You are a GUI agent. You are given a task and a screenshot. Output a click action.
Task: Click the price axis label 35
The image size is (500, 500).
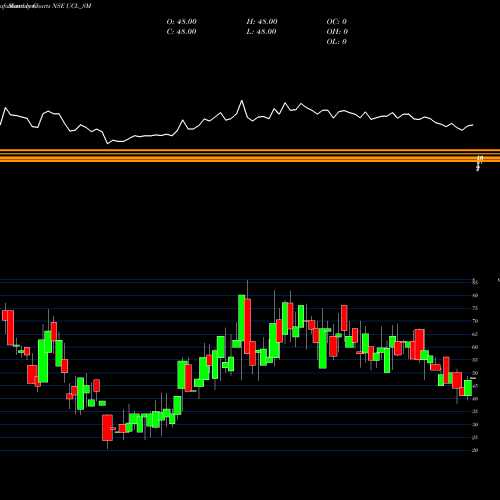click(475, 412)
